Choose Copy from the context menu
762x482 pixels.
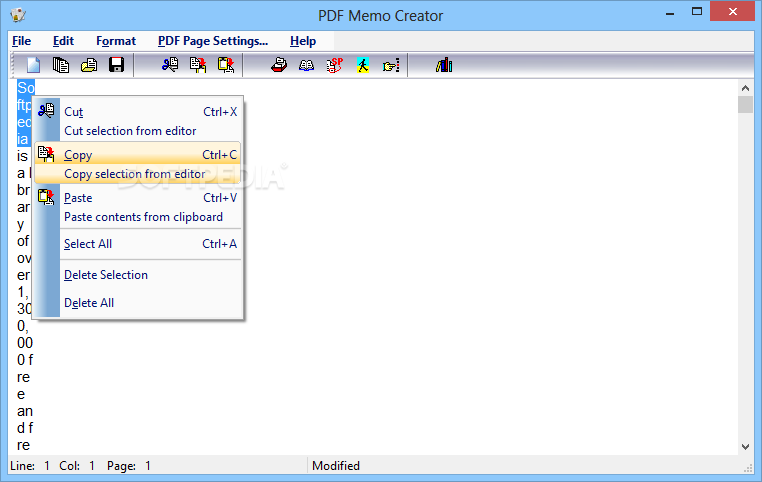138,163
